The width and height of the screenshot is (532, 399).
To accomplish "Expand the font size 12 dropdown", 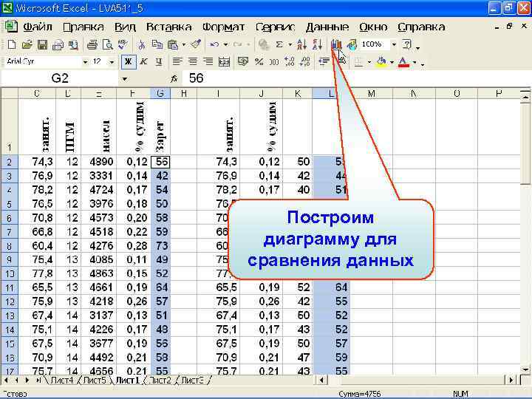I will (112, 62).
